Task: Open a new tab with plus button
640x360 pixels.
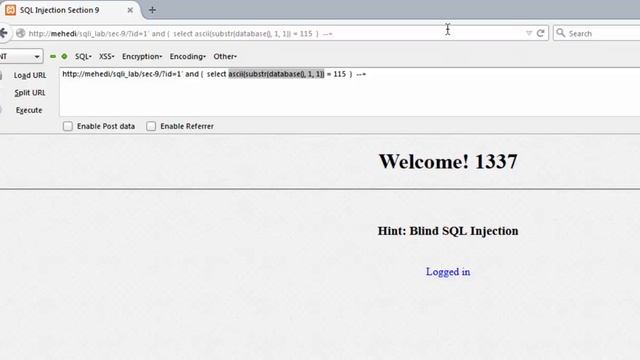Action: pyautogui.click(x=152, y=10)
